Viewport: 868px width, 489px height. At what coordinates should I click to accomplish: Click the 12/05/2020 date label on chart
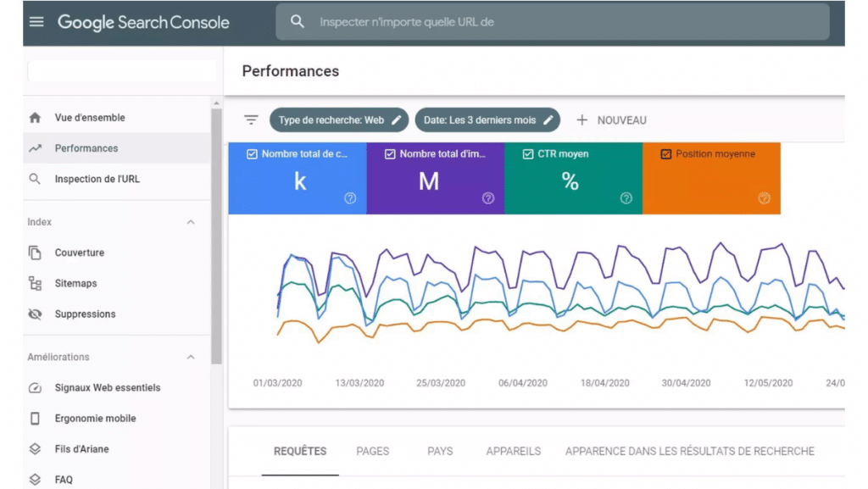pos(768,383)
